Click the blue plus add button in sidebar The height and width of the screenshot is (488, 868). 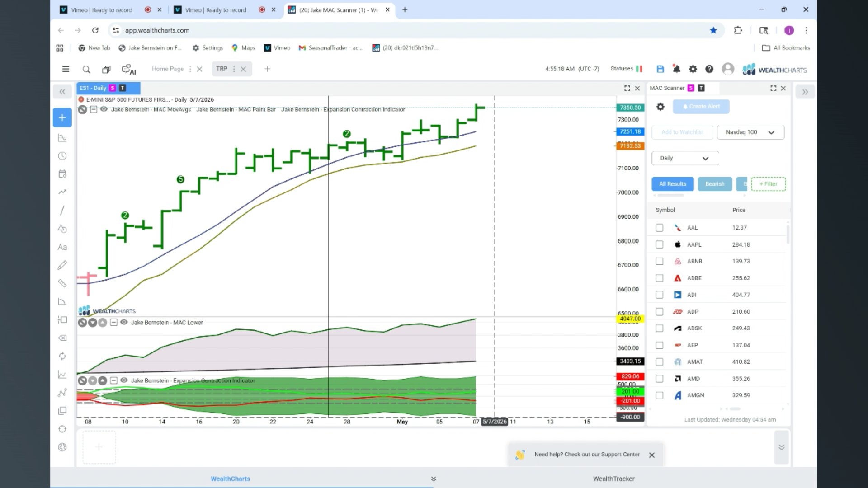(x=62, y=117)
